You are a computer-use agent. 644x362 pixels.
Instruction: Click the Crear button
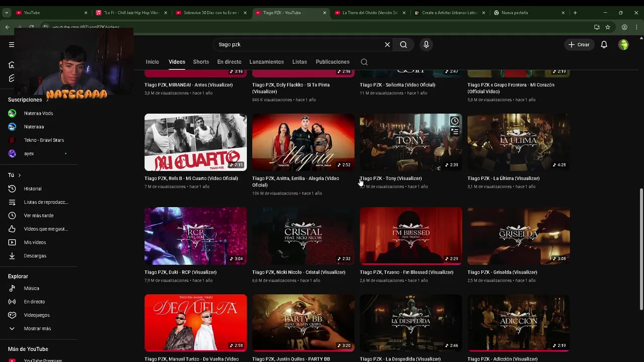[x=579, y=45]
